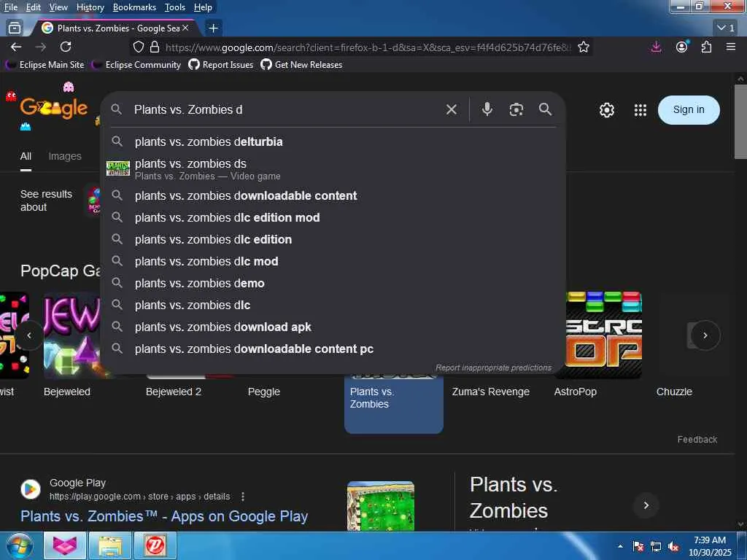Select suggestion 'plants vs. zombies dlc edition mod'
The image size is (747, 560).
pyautogui.click(x=333, y=217)
